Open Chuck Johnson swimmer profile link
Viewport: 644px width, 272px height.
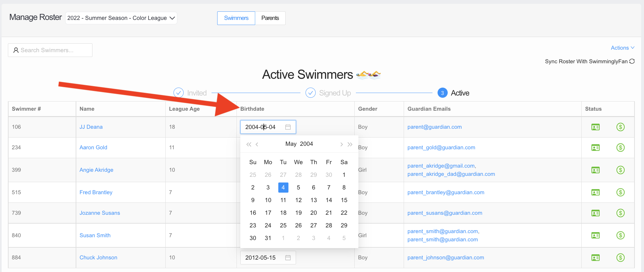coord(98,257)
